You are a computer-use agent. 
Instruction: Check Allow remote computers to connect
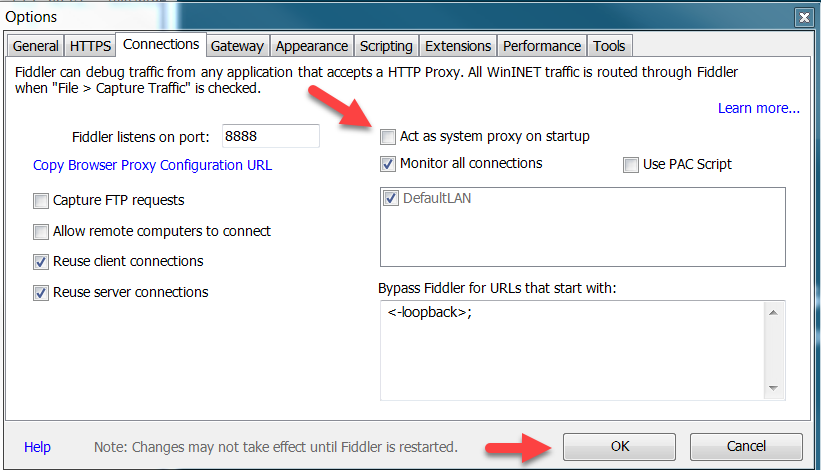(x=41, y=232)
